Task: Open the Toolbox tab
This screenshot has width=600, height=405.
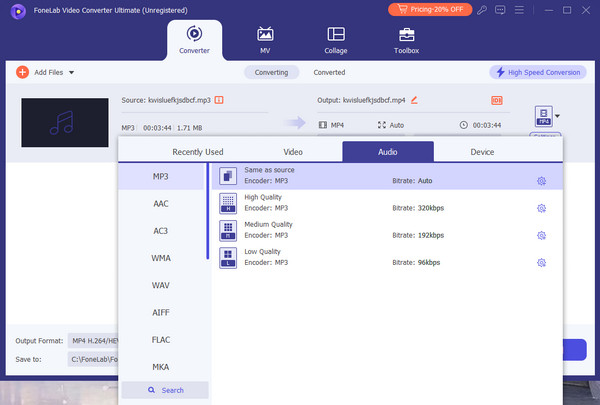Action: tap(406, 40)
